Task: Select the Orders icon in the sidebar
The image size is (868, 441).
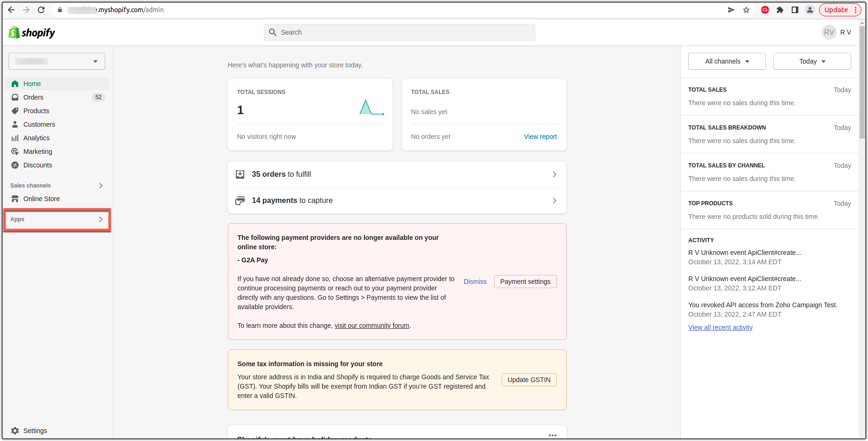Action: click(x=15, y=97)
